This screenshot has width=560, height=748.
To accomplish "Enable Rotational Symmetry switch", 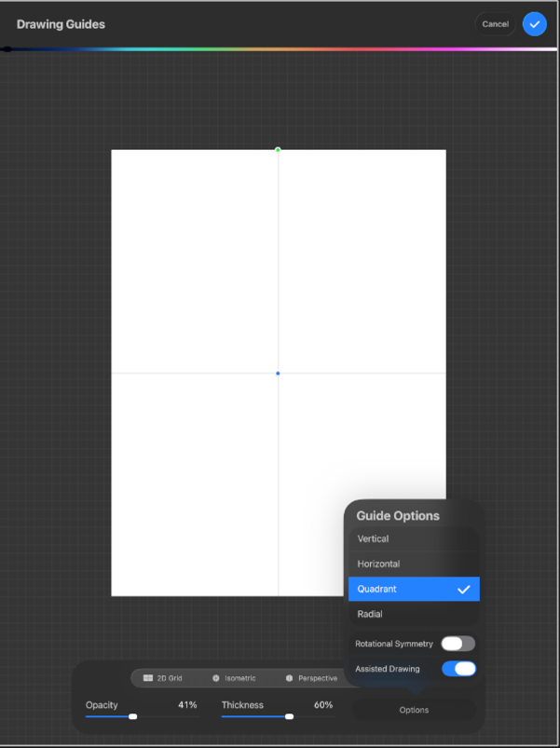I will (458, 644).
